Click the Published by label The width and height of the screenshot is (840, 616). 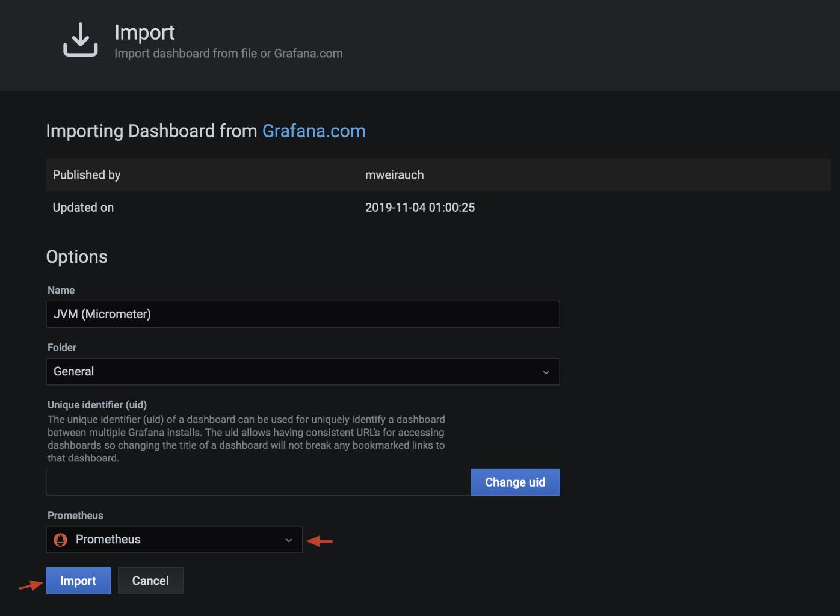pos(87,175)
